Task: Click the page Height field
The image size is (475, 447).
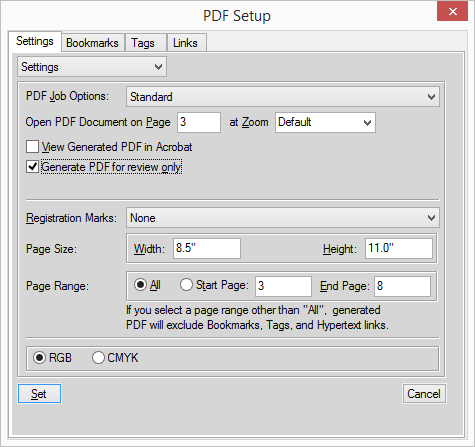Action: click(x=399, y=248)
